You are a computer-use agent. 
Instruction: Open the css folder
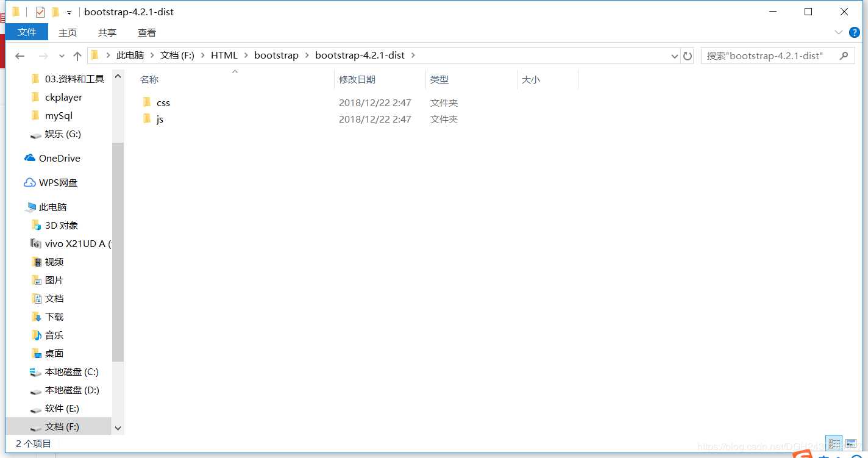point(163,102)
